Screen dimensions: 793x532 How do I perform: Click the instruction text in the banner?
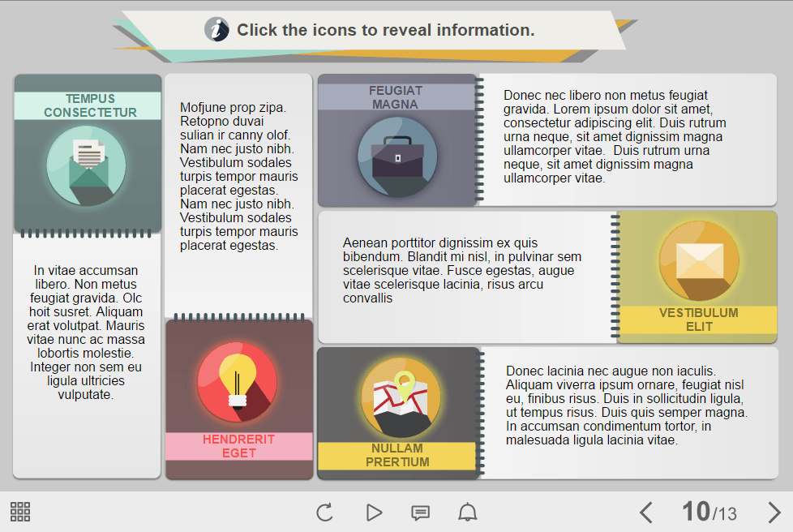[x=385, y=31]
